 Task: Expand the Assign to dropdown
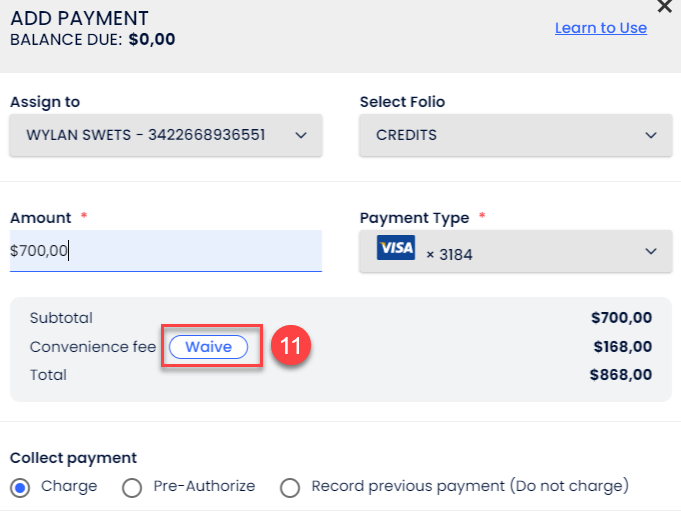pos(165,135)
